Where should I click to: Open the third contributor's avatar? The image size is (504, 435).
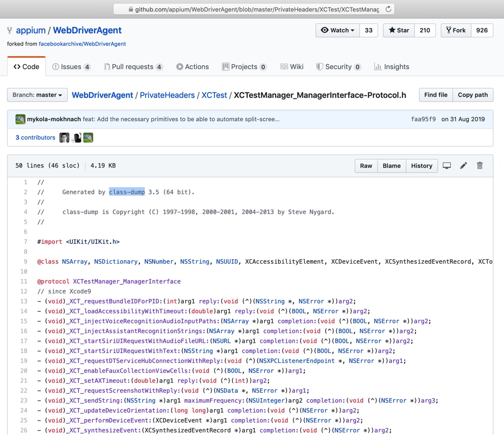pos(88,138)
